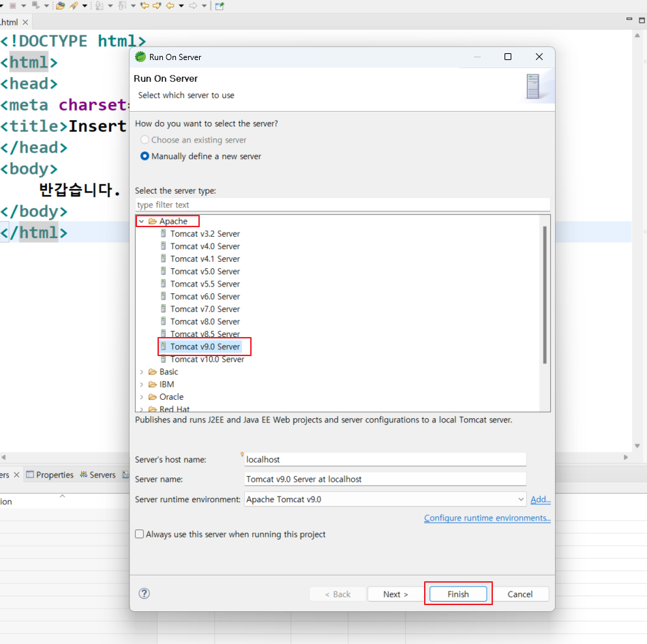Click the < Back button

tap(337, 594)
